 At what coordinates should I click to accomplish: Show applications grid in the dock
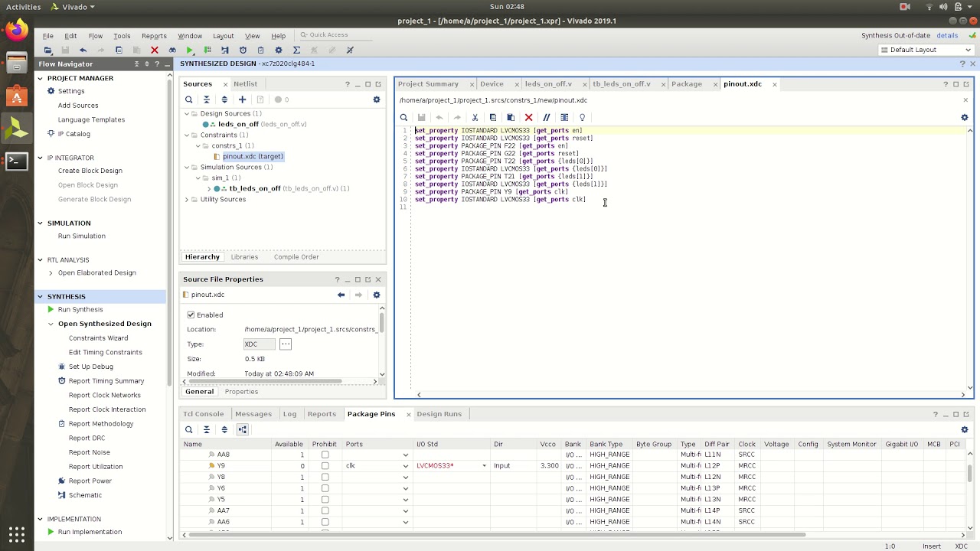click(16, 533)
